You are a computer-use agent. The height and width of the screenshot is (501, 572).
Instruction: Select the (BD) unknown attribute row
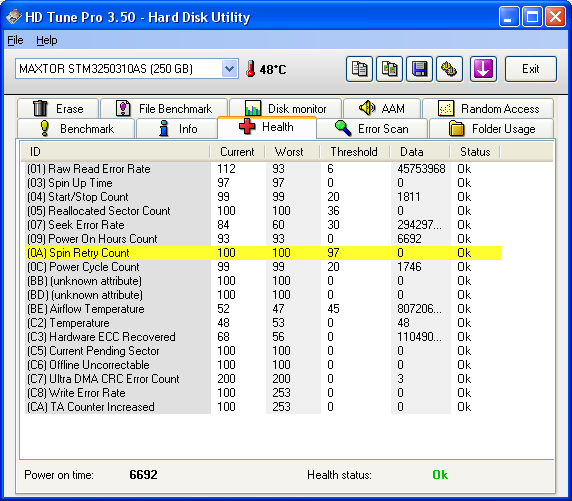[x=263, y=295]
